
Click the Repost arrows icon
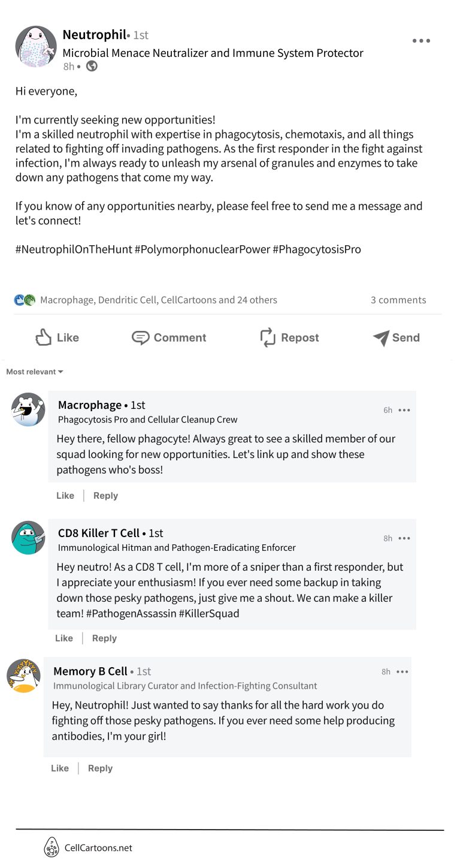(x=267, y=337)
